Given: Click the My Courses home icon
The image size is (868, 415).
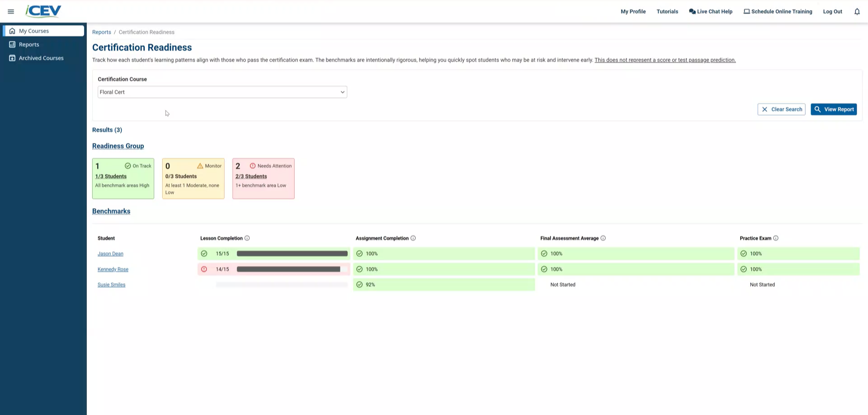Looking at the screenshot, I should click(12, 30).
